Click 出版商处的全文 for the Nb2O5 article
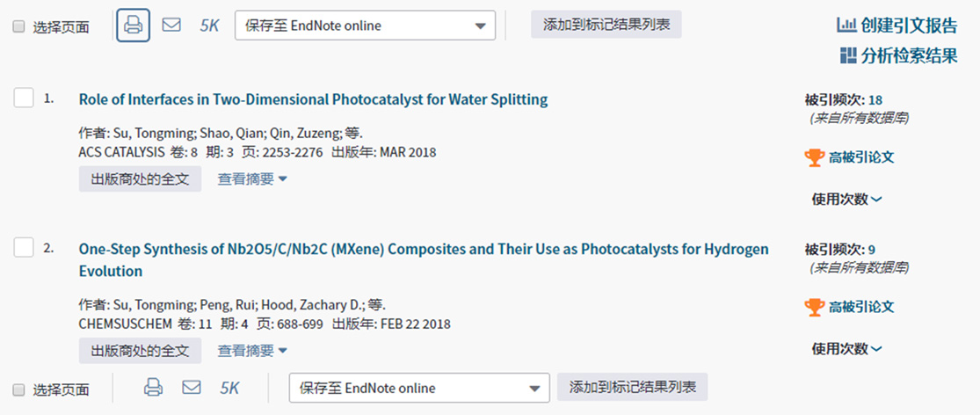Viewport: 980px width, 415px height. click(x=140, y=351)
